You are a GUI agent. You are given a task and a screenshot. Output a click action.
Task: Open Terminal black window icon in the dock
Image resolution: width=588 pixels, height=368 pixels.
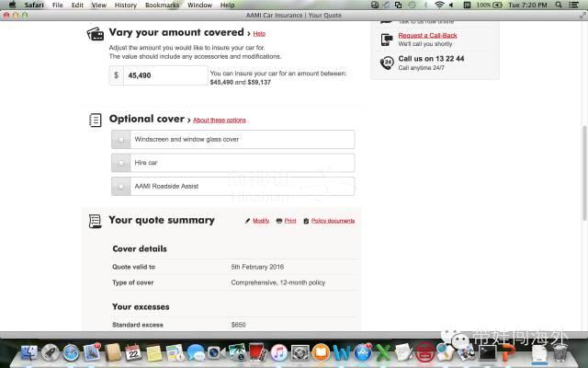pos(488,353)
